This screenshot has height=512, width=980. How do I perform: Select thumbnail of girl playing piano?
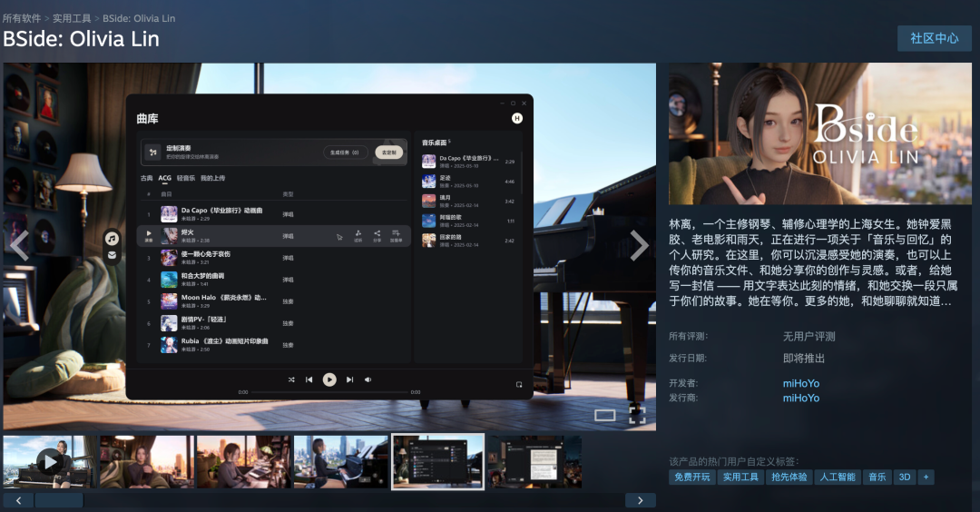[340, 462]
